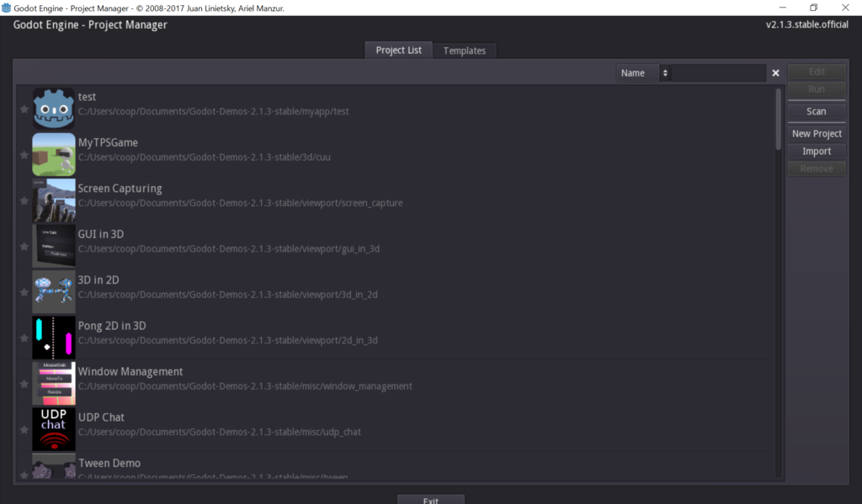The image size is (862, 504).
Task: Click the Godot robot icon of test project
Action: click(54, 109)
